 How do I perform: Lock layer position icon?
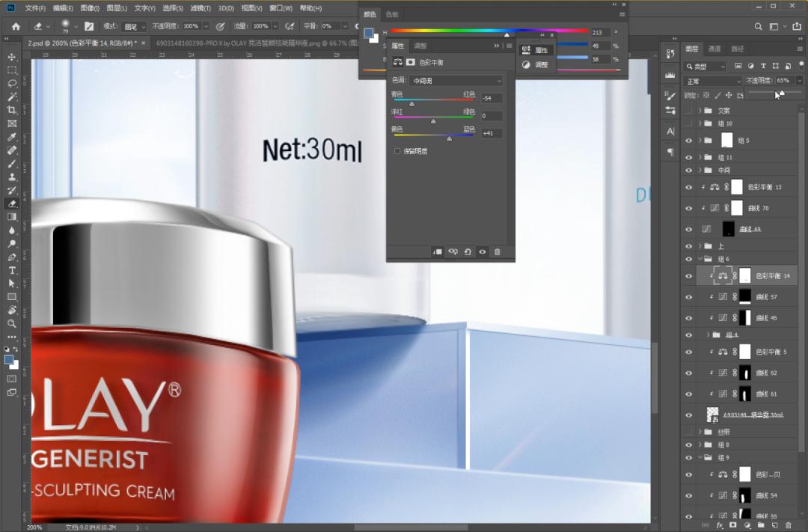pos(729,95)
